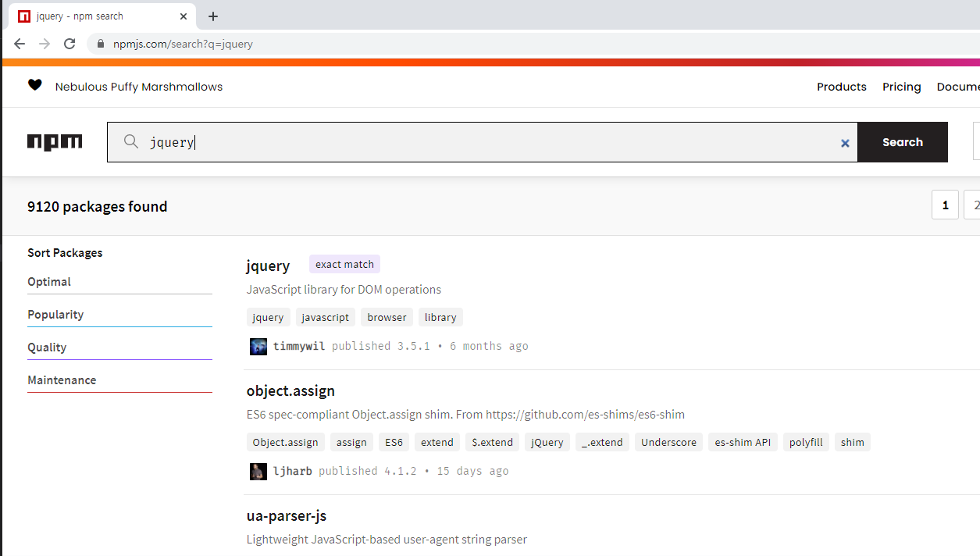Open the jquery package page
980x556 pixels.
(268, 266)
